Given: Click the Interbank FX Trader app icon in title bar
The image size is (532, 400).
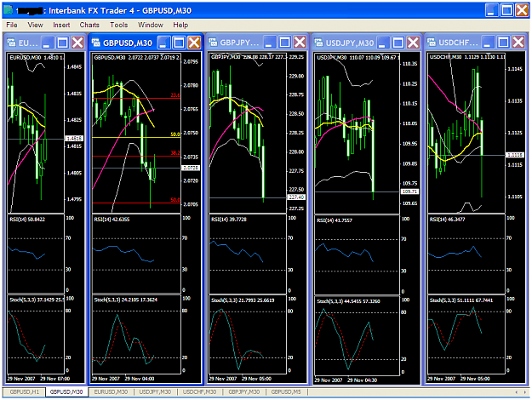Looking at the screenshot, I should click(9, 10).
